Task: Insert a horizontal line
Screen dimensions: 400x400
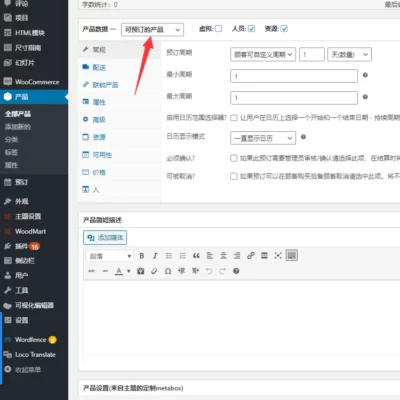Action: 105,271
